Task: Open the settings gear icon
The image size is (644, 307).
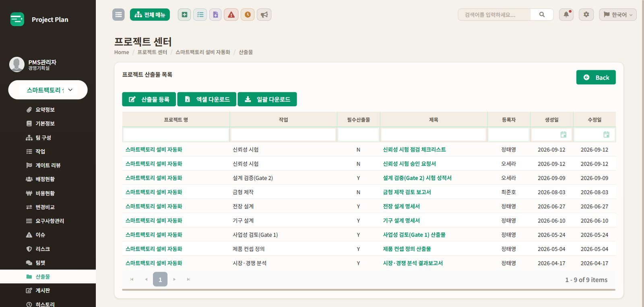Action: pyautogui.click(x=586, y=15)
